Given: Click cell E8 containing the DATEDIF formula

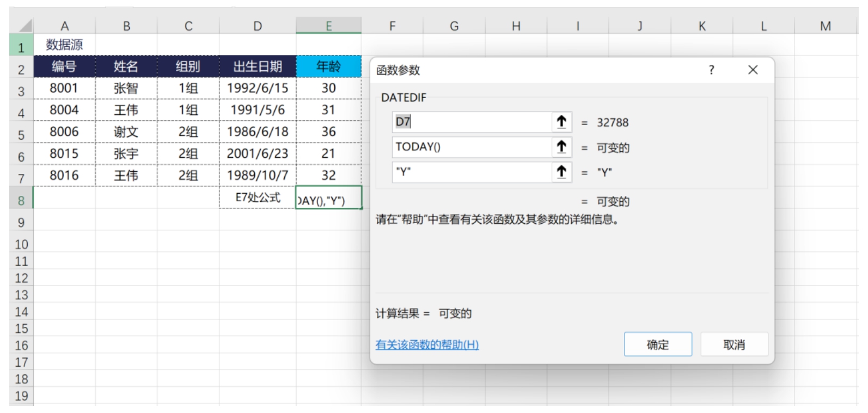Looking at the screenshot, I should (x=328, y=199).
